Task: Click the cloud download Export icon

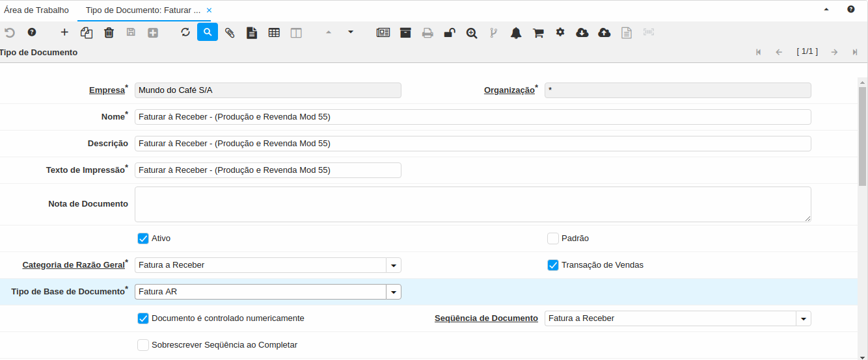Action: tap(582, 32)
